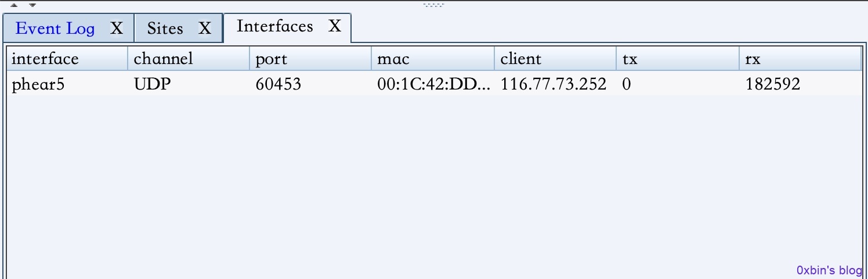The width and height of the screenshot is (868, 279).
Task: Switch to the Event Log tab
Action: [55, 28]
